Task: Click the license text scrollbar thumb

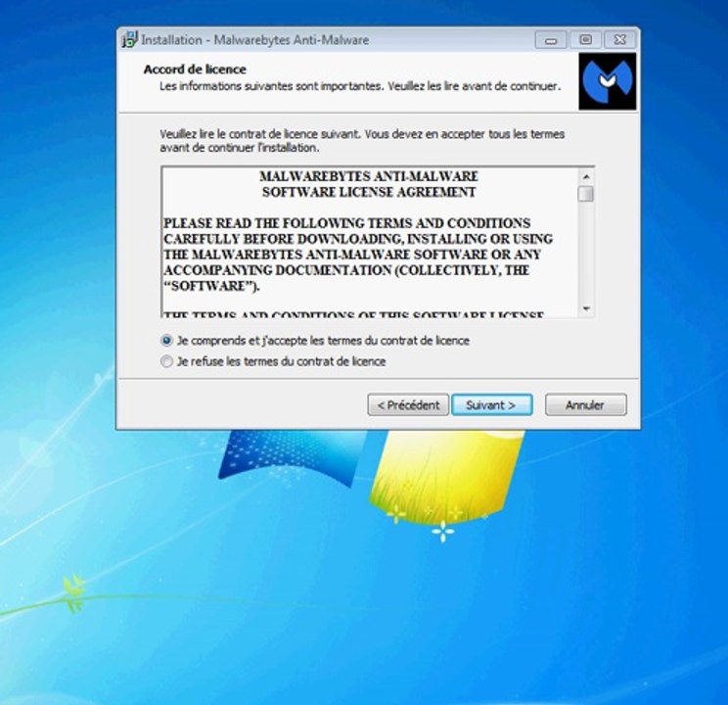Action: [x=586, y=194]
